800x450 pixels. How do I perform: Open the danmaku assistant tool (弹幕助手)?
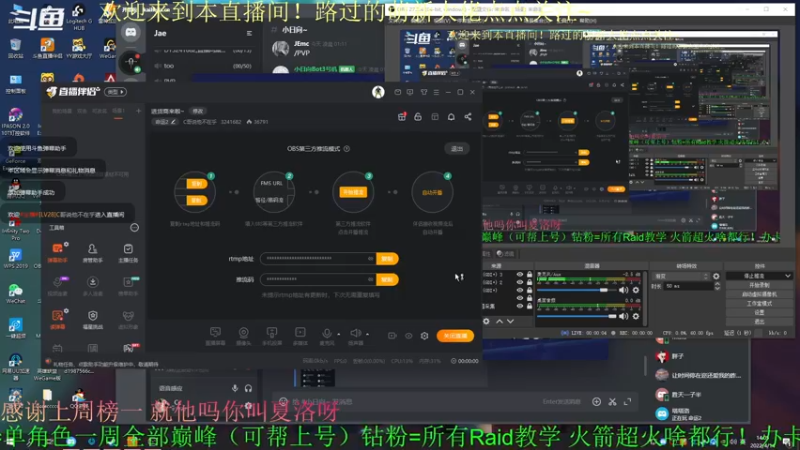pyautogui.click(x=58, y=252)
